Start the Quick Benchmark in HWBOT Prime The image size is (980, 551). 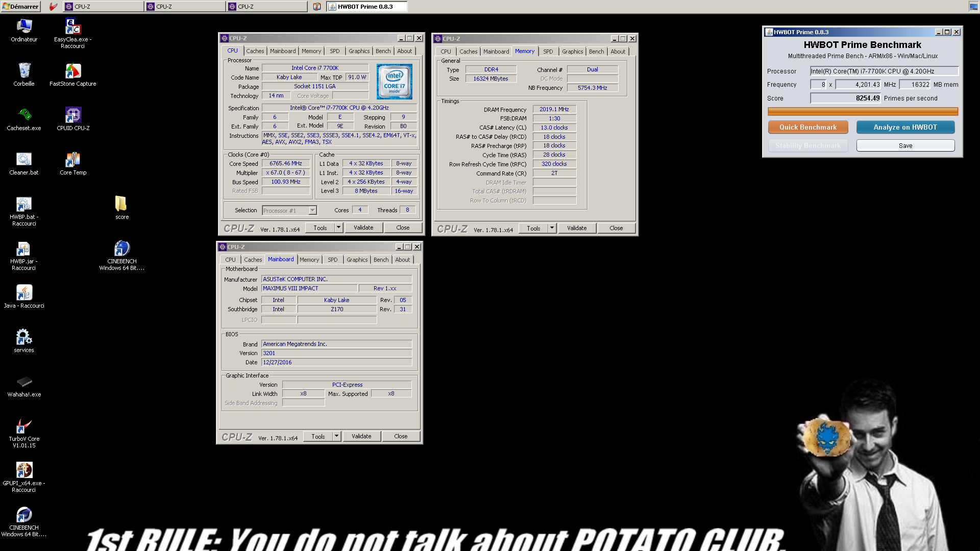[808, 127]
